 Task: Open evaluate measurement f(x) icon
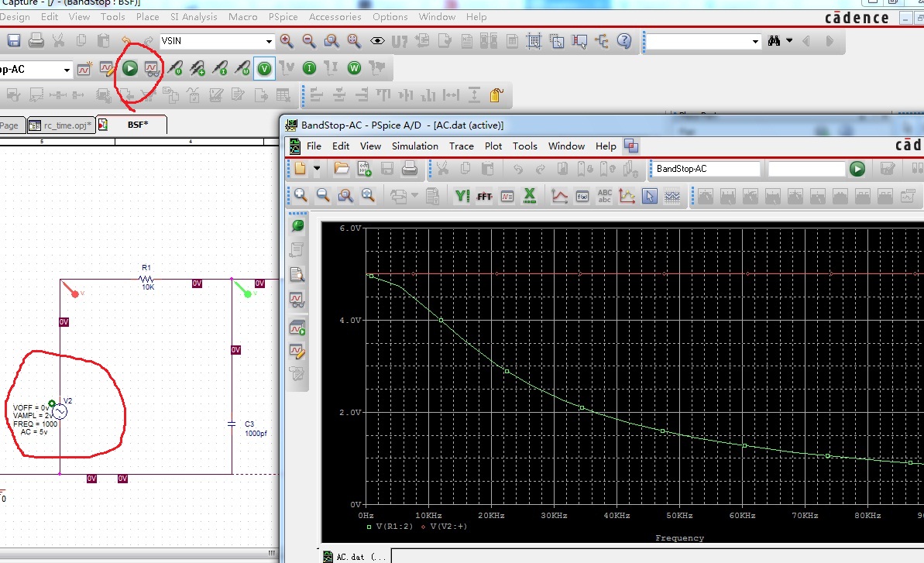coord(582,196)
